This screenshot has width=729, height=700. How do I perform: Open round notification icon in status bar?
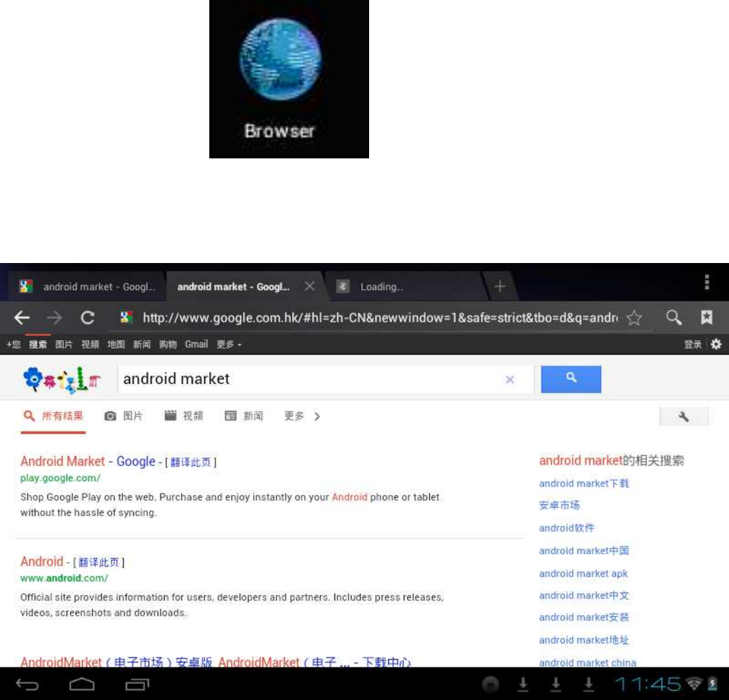(490, 684)
